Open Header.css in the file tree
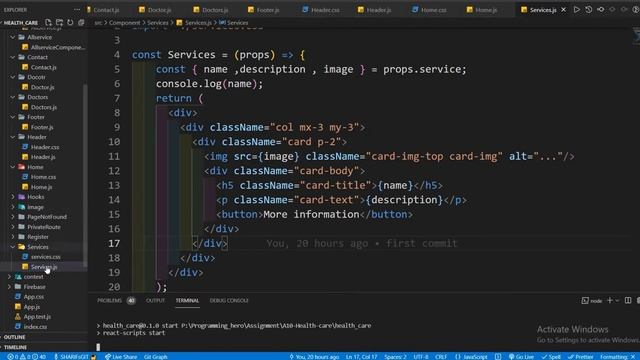This screenshot has height=360, width=640. click(x=44, y=147)
